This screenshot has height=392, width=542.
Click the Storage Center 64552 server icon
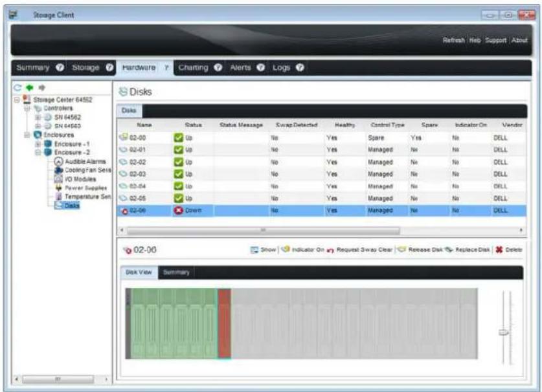tap(27, 100)
